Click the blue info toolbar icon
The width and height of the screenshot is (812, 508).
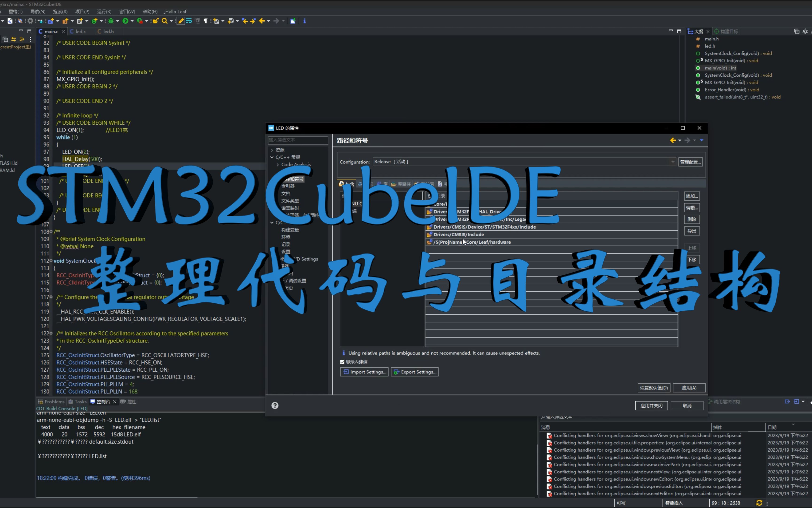(304, 21)
